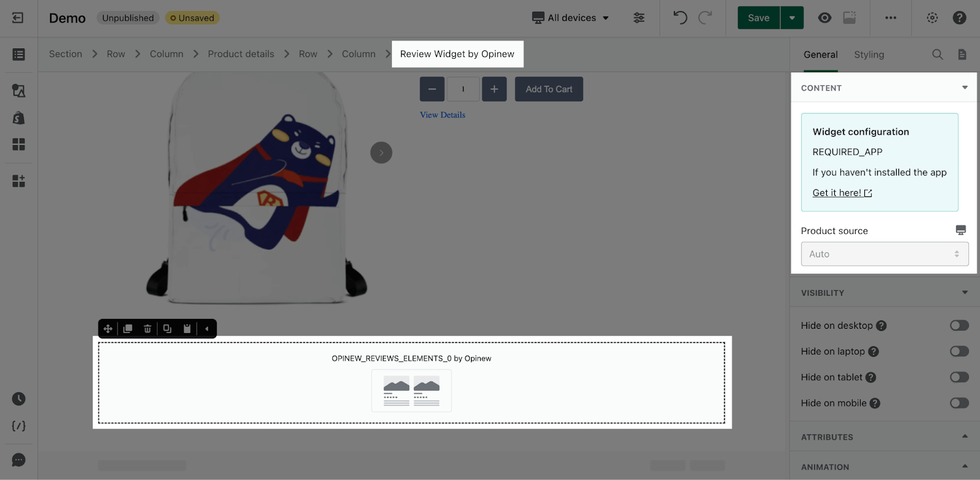Exit the editor with the back icon
The image size is (980, 480).
[18, 18]
